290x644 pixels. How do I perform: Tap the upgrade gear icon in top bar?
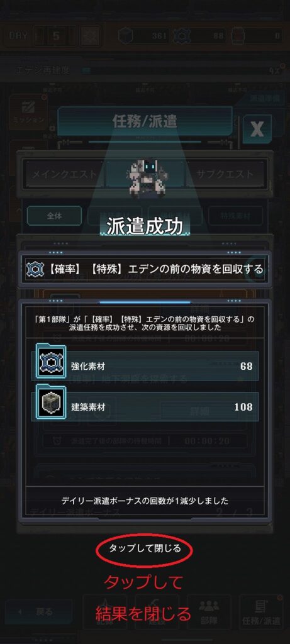(181, 35)
